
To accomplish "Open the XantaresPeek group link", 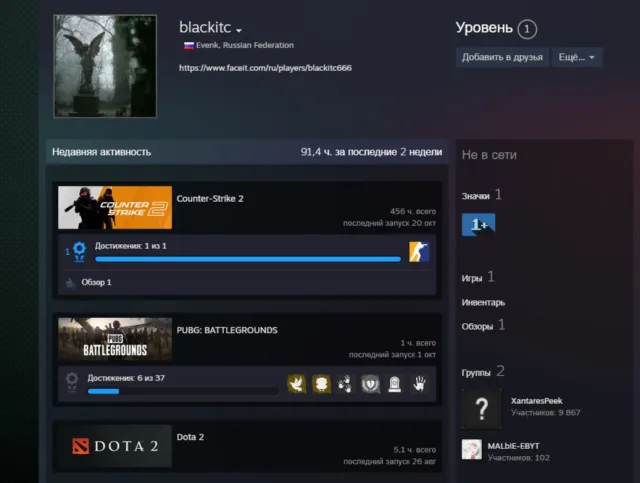I will [536, 401].
